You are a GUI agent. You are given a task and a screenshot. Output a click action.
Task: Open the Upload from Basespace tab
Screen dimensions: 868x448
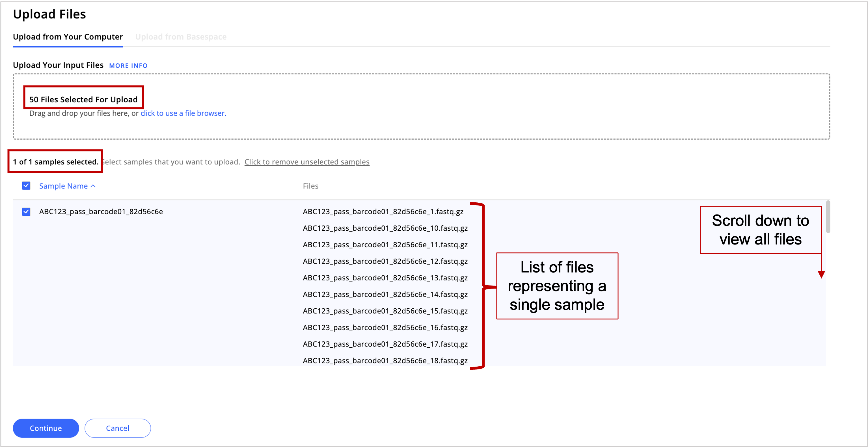coord(181,37)
